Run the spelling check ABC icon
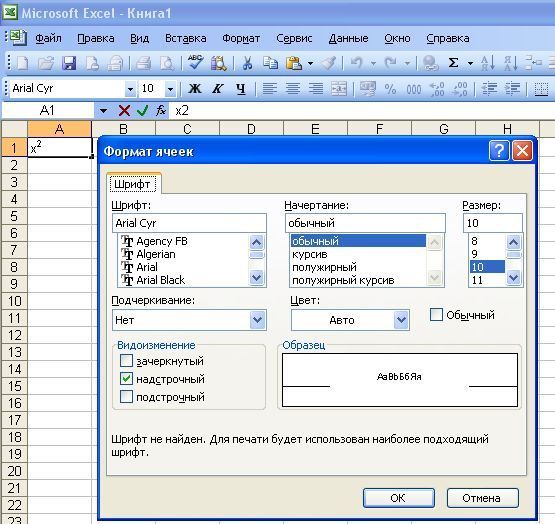 point(195,62)
